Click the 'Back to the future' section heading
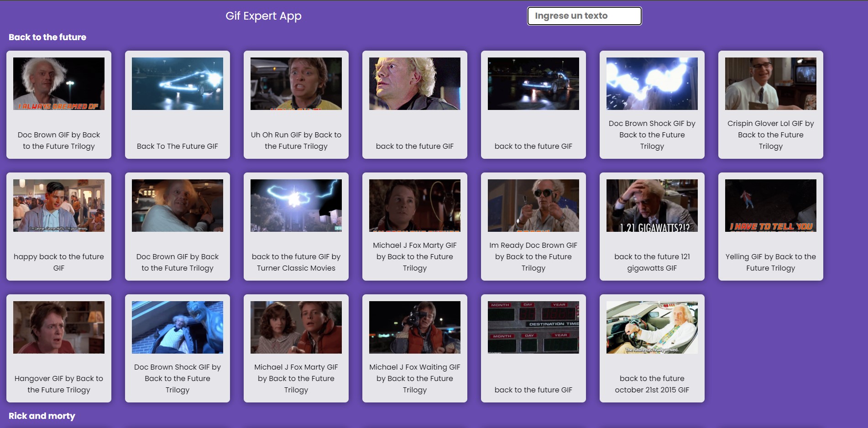Screen dimensions: 868x428 point(48,37)
